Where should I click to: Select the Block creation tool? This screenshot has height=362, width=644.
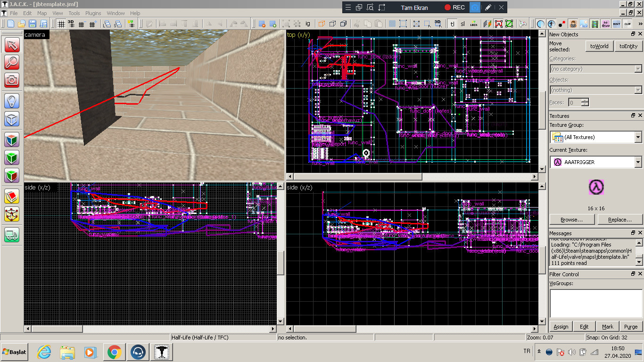coord(12,118)
